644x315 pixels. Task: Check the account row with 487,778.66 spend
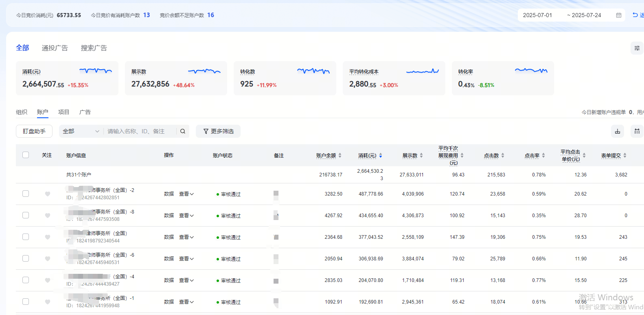pos(26,194)
